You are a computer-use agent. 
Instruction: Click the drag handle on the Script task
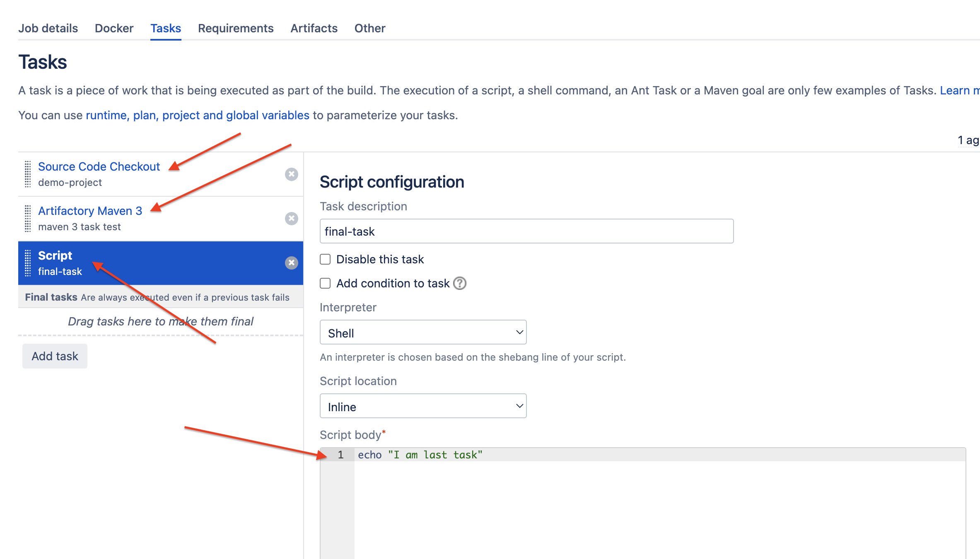pos(27,263)
